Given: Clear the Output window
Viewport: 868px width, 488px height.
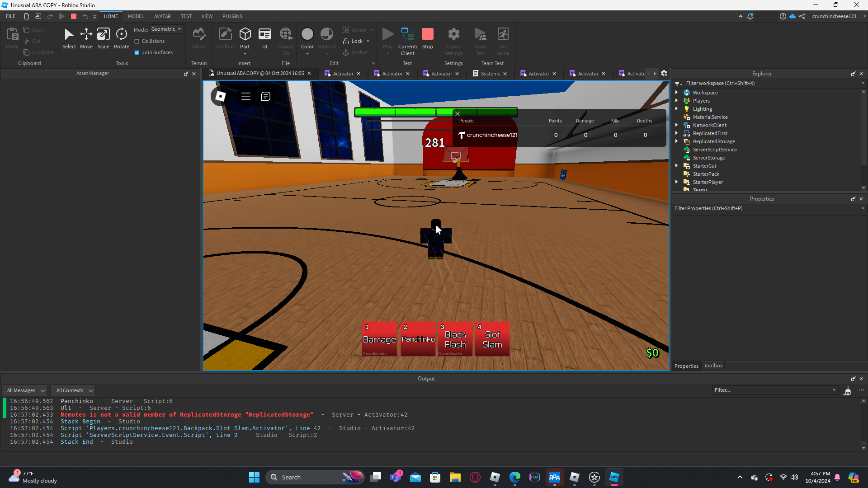Looking at the screenshot, I should (x=848, y=390).
